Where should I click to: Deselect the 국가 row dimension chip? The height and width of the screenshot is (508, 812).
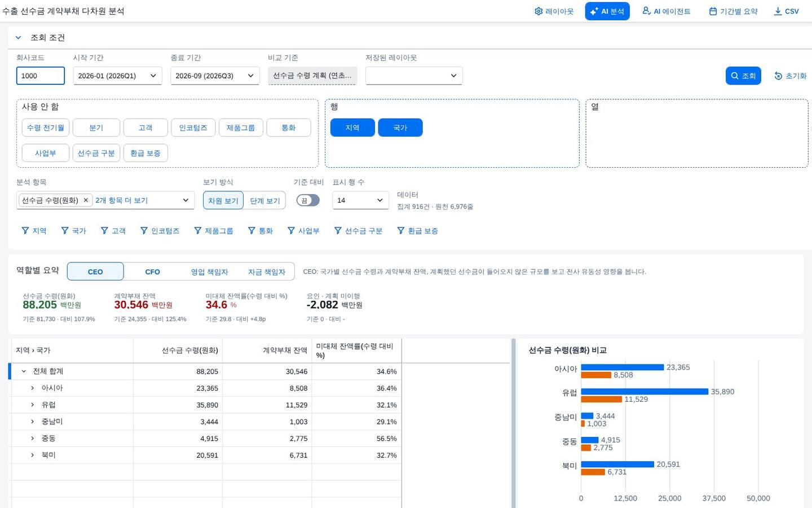point(400,128)
